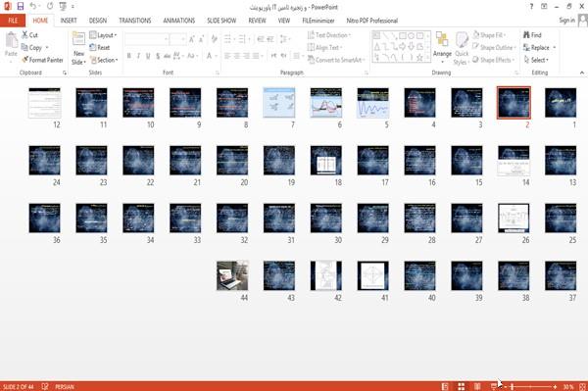The height and width of the screenshot is (391, 588).
Task: Open the Customize Quick Access Toolbar menu
Action: [x=73, y=7]
